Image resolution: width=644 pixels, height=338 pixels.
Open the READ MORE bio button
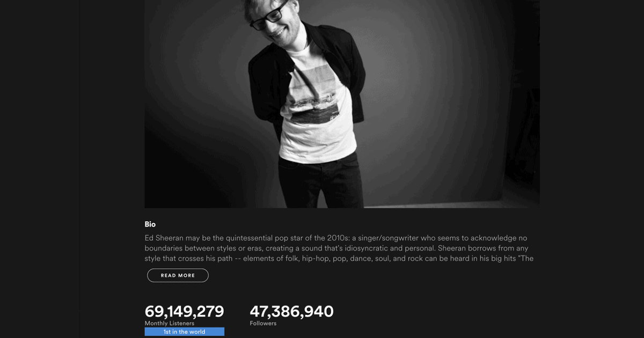tap(178, 275)
